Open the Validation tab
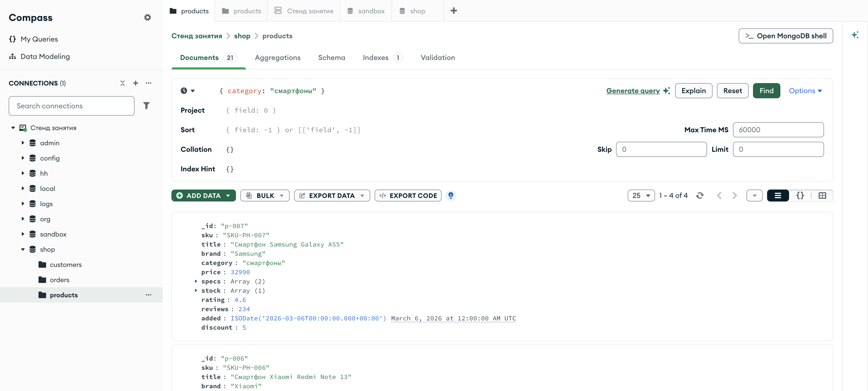Screen dimensions: 868x391 (438, 58)
